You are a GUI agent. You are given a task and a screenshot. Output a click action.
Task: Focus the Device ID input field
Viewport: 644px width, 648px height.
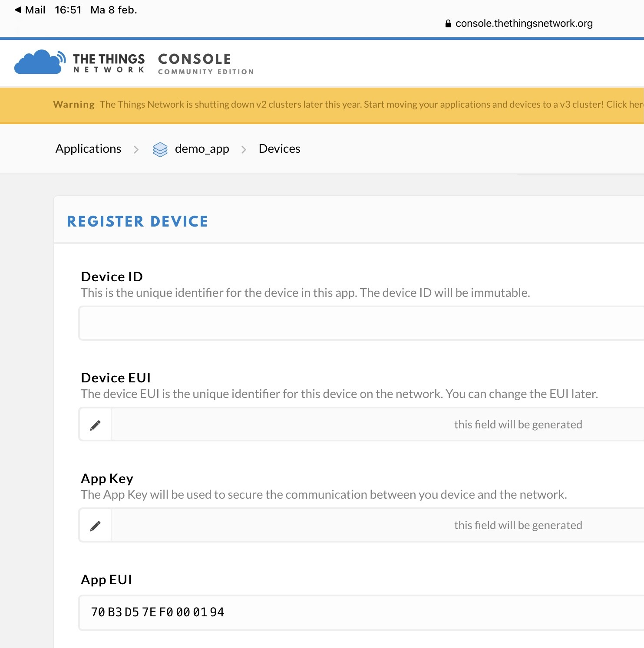tap(360, 323)
